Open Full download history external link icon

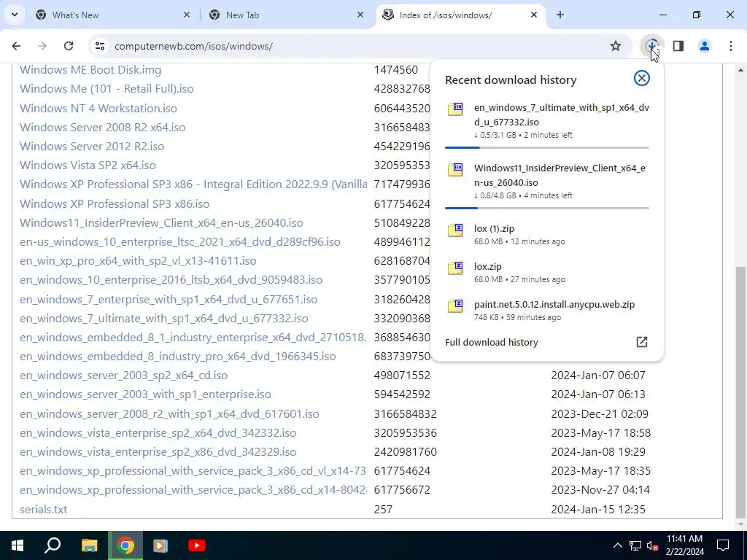pyautogui.click(x=642, y=342)
